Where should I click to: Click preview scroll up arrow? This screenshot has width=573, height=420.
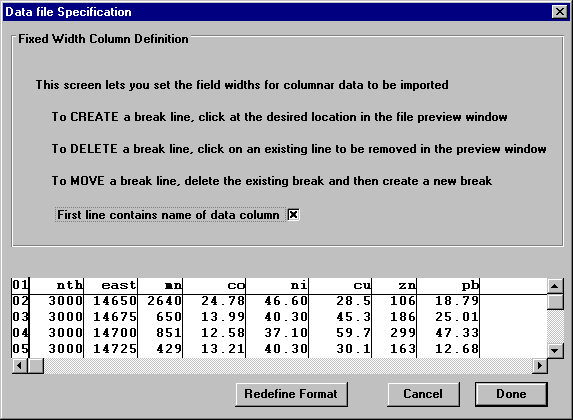pos(555,286)
